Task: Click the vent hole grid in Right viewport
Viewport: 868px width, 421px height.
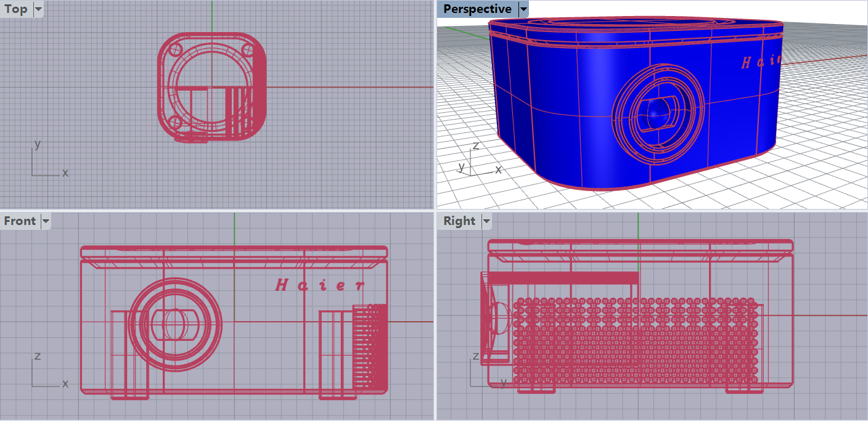Action: click(635, 339)
